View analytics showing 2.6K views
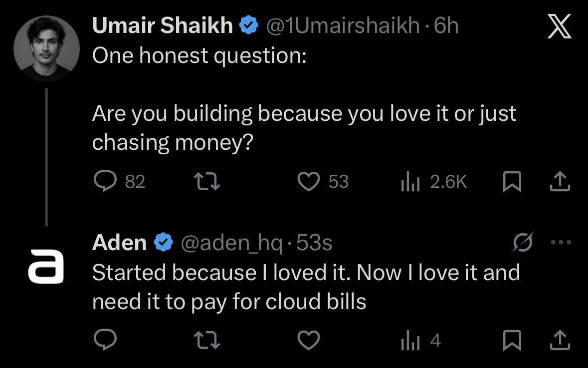Image resolution: width=588 pixels, height=368 pixels. pyautogui.click(x=409, y=181)
